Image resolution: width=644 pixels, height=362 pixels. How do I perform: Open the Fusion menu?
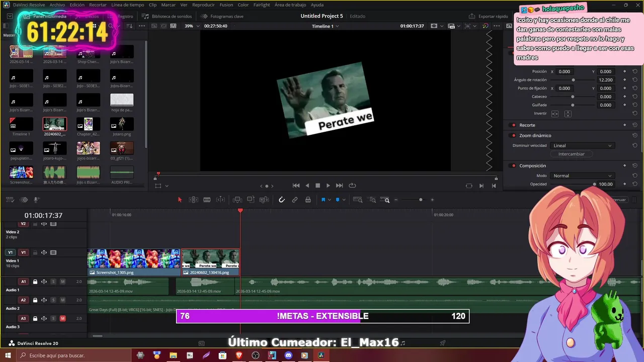click(226, 5)
